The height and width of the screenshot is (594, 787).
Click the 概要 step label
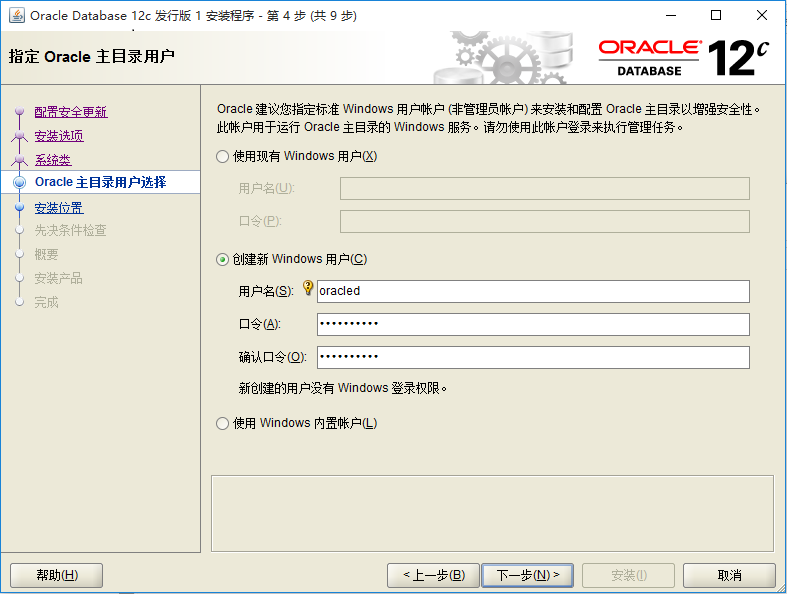tap(46, 255)
